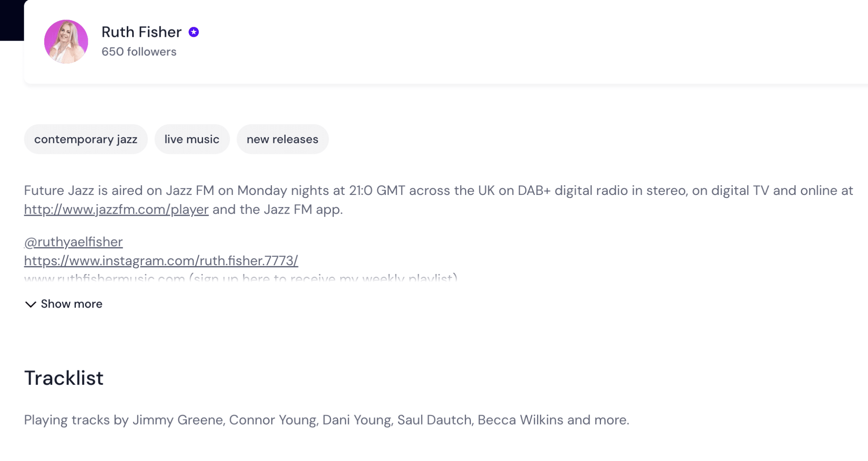Click 'Future Jazz' at the description start
The image size is (868, 461).
pyautogui.click(x=59, y=190)
